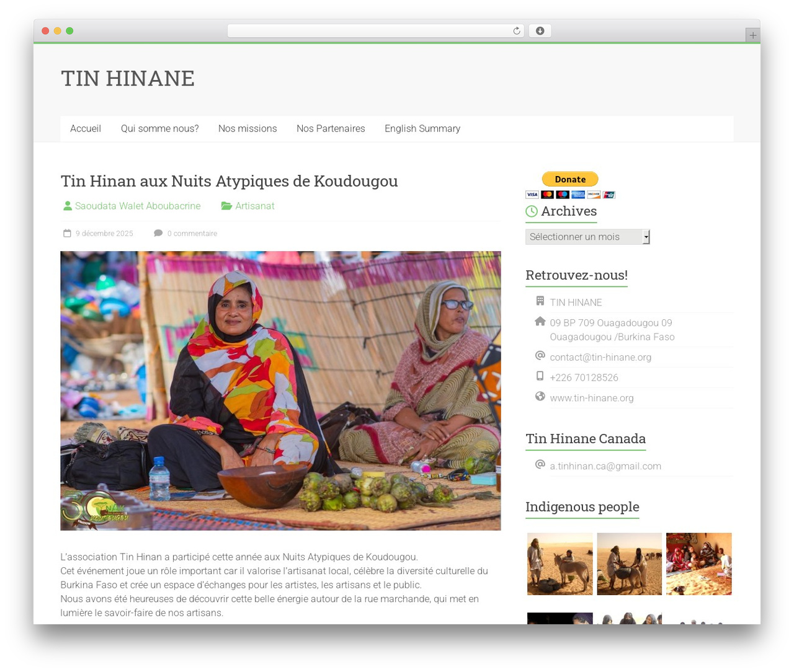
Task: Select Nos missions in the navigation
Action: [x=248, y=129]
